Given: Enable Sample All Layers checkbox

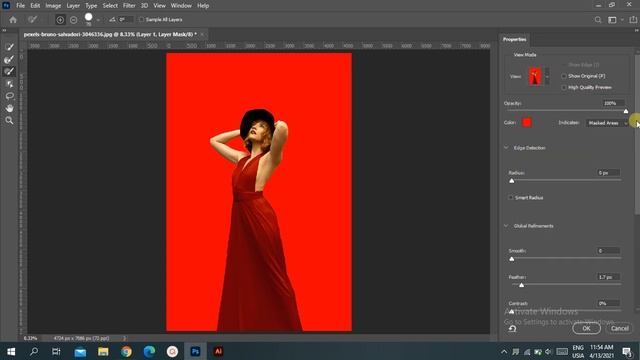Looking at the screenshot, I should click(141, 20).
